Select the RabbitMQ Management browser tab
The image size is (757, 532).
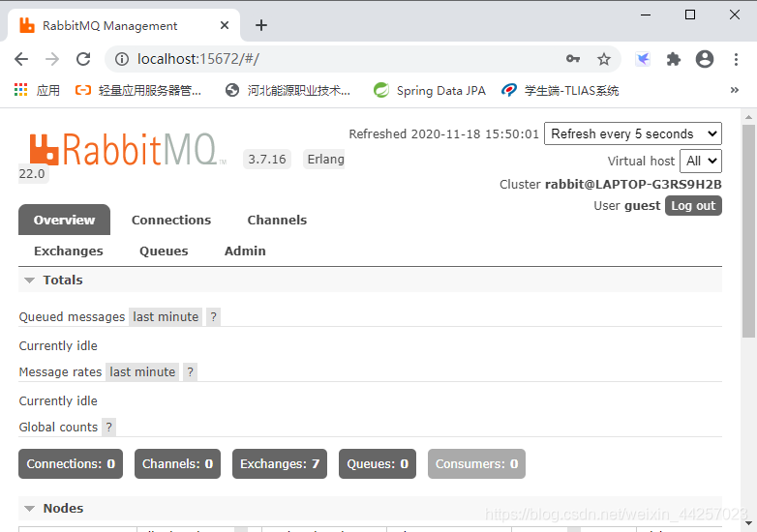(x=123, y=25)
